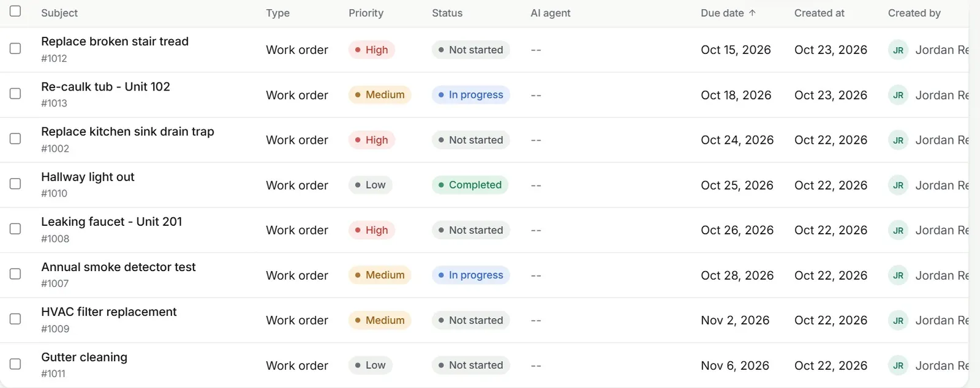980x388 pixels.
Task: Click the Type column header
Action: 277,13
